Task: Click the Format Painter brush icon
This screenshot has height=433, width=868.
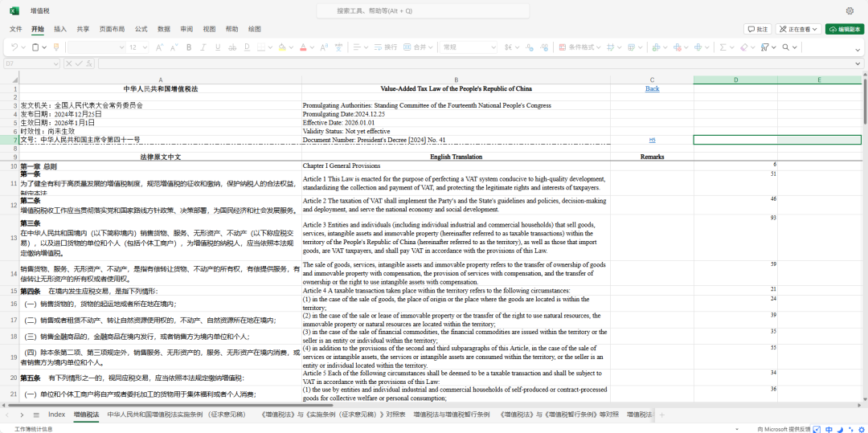Action: tap(56, 47)
